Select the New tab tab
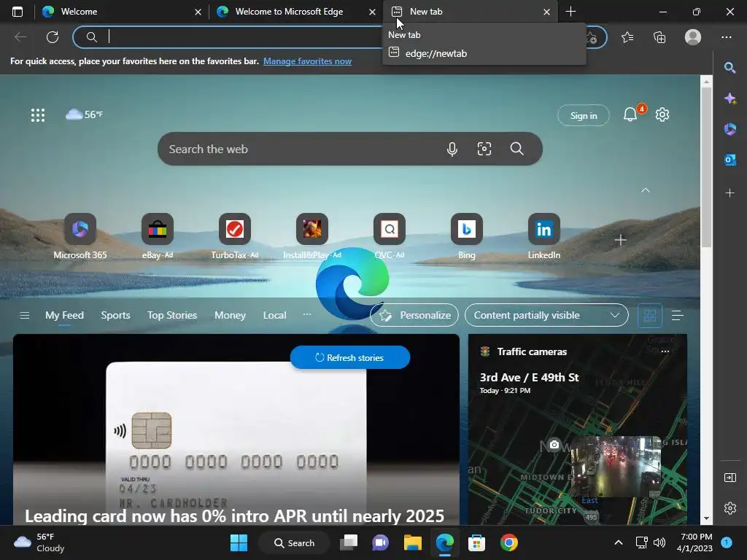The image size is (747, 560). 470,12
